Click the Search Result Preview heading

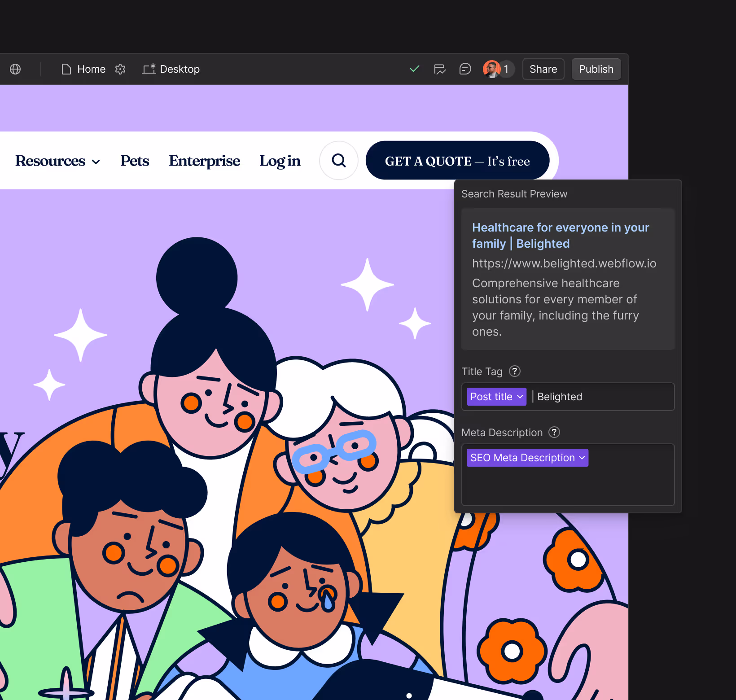[514, 194]
